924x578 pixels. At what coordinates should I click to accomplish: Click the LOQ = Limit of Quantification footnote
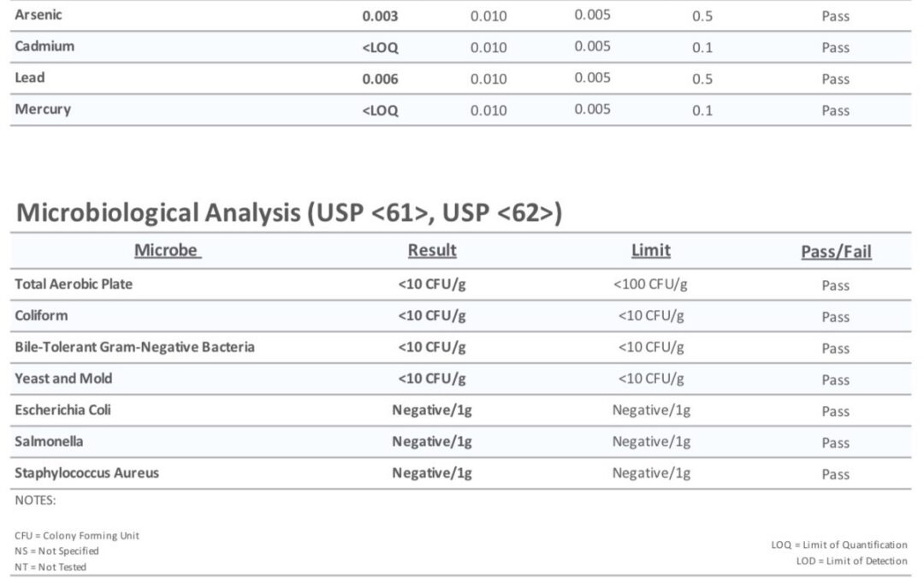click(x=839, y=545)
